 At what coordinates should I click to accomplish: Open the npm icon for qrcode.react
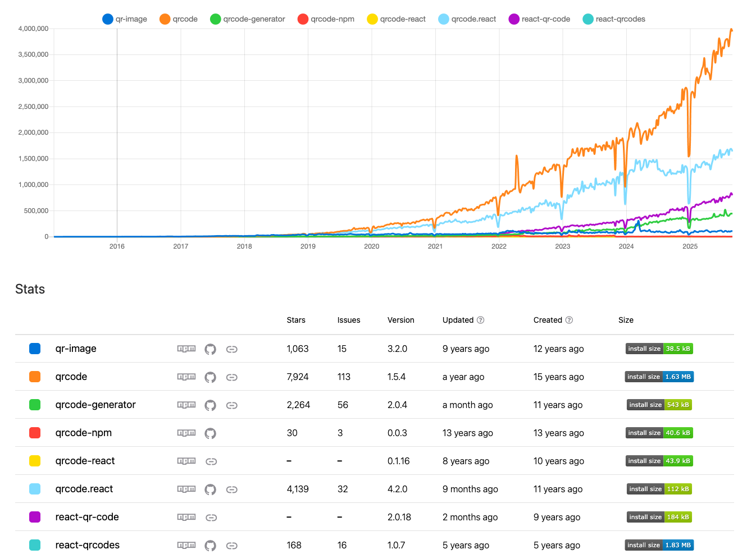pyautogui.click(x=186, y=489)
